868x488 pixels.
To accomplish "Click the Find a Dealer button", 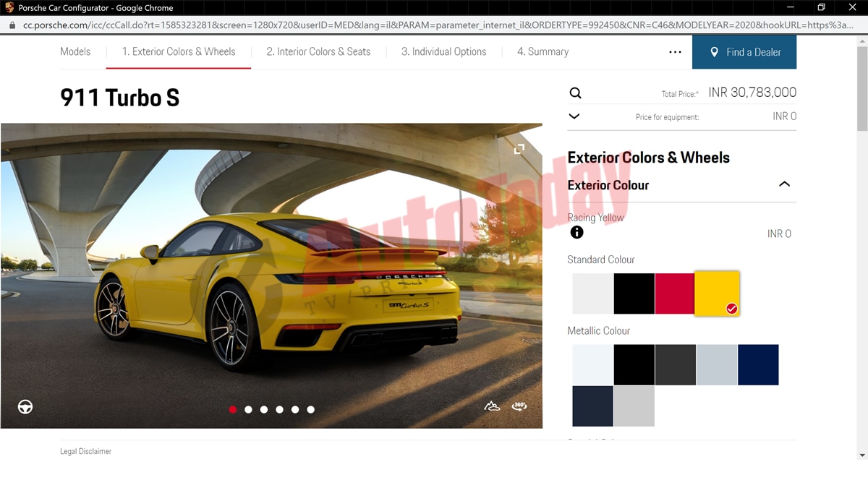I will click(x=744, y=52).
